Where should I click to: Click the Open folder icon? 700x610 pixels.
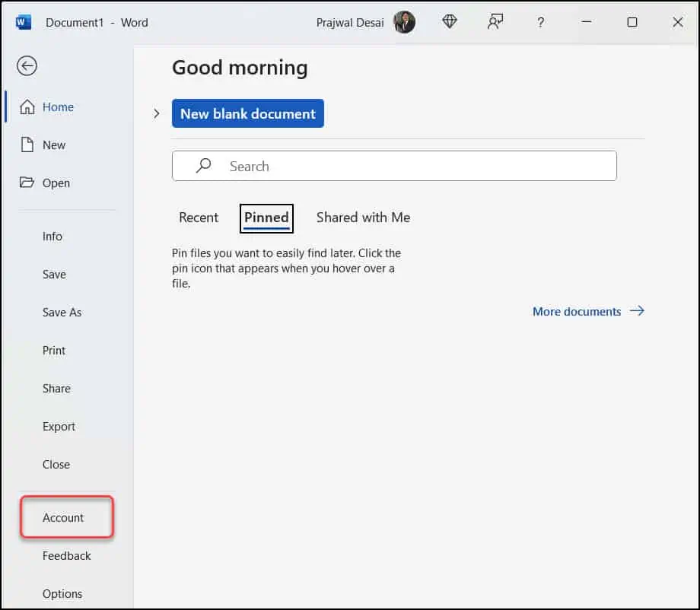[x=27, y=183]
